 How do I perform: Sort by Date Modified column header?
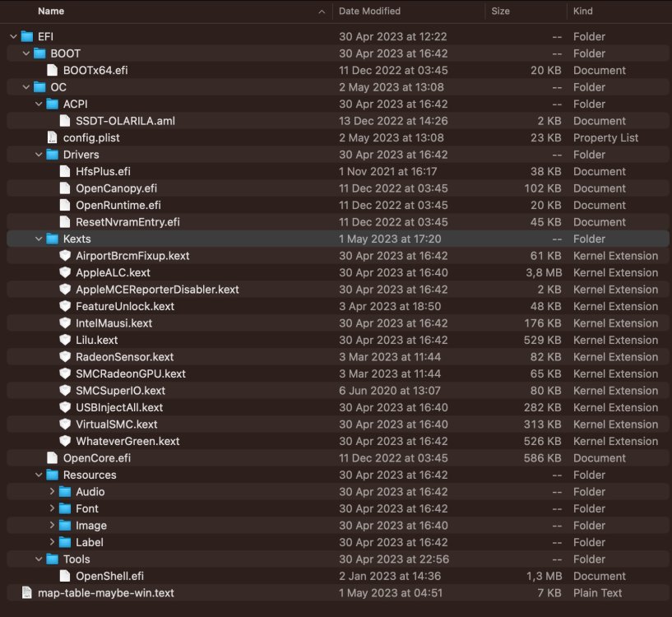[369, 12]
